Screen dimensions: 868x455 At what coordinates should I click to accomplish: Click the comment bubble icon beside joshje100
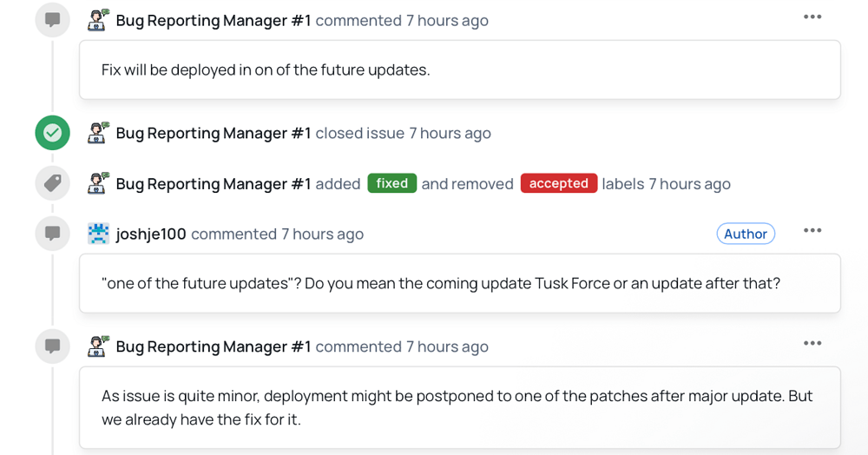click(x=53, y=234)
